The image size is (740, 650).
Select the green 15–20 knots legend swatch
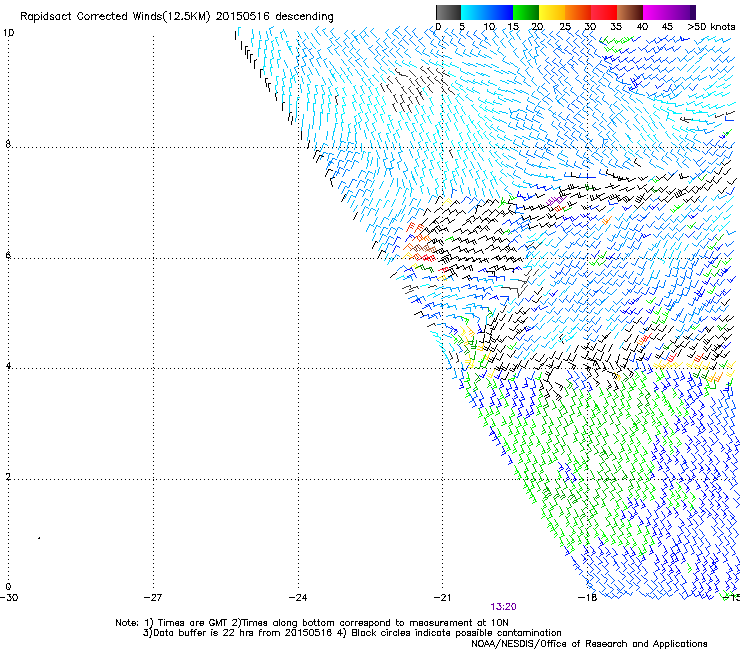[526, 12]
